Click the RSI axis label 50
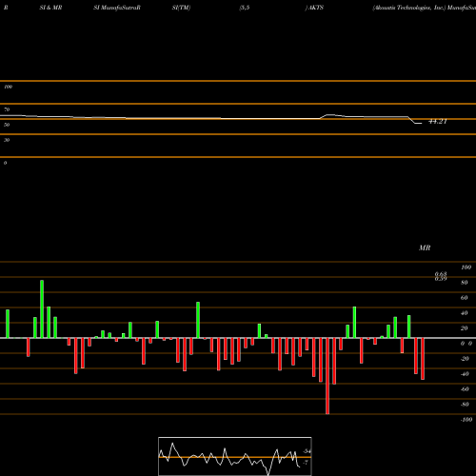Screen dimensions: 476x476 click(x=7, y=125)
